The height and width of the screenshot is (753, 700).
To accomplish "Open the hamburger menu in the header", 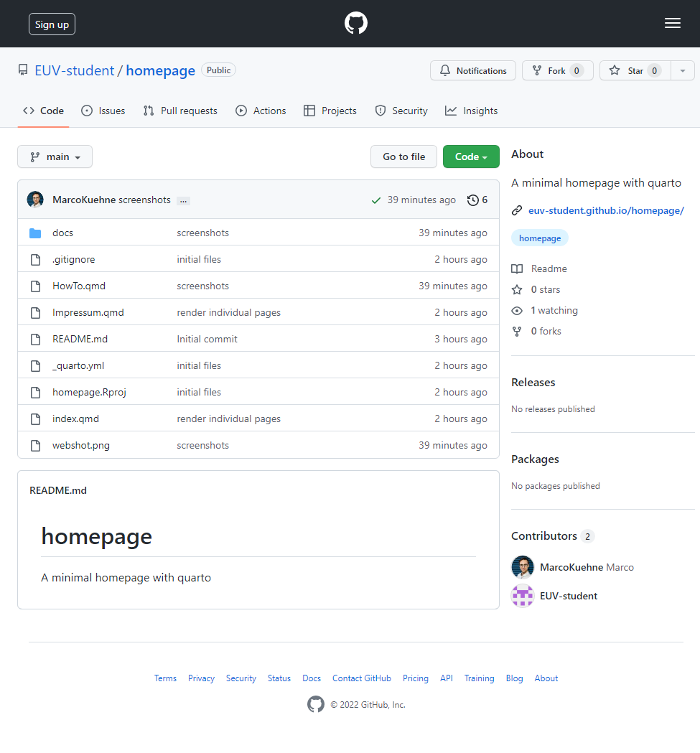I will click(672, 23).
